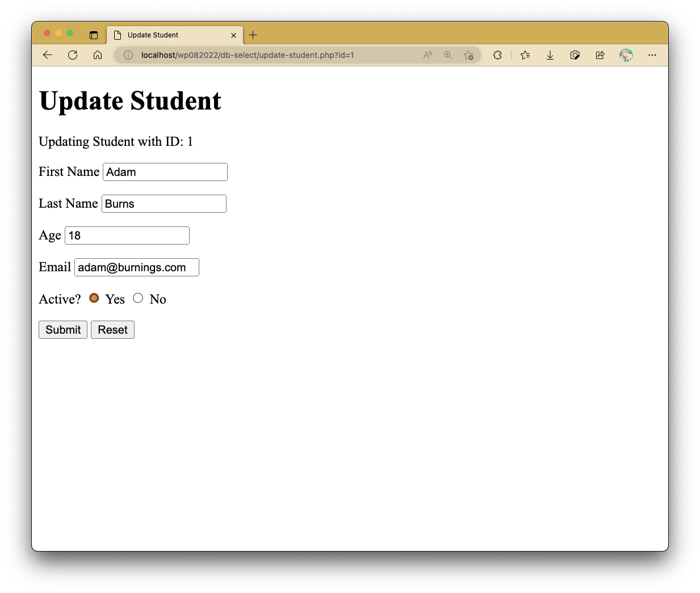Share this page
The image size is (700, 593).
(600, 55)
